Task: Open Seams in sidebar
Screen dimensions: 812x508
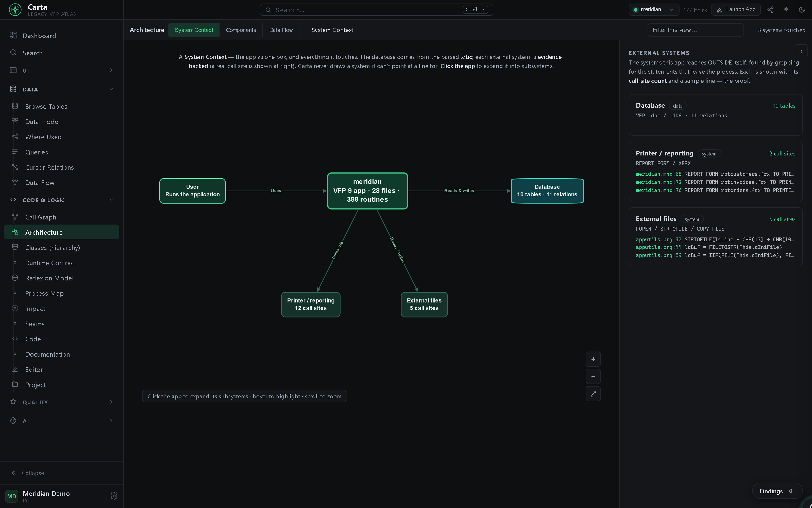Action: pos(61,324)
